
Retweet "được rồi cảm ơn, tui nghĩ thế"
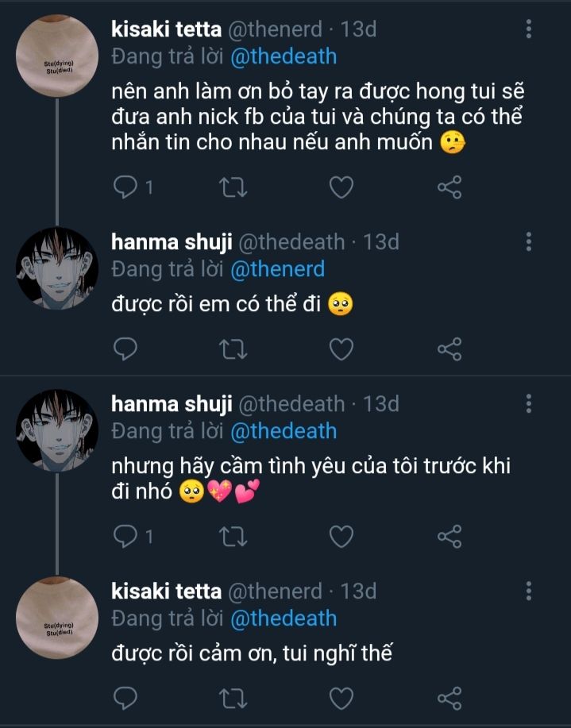(x=233, y=698)
